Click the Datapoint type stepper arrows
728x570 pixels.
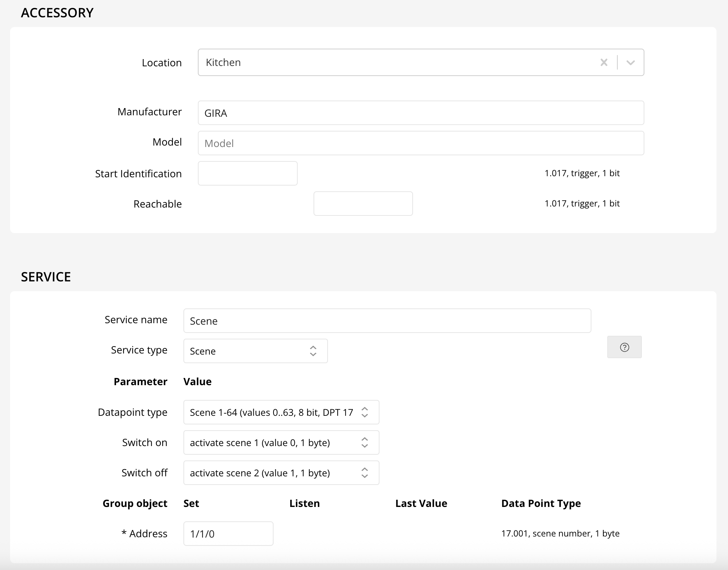point(364,412)
